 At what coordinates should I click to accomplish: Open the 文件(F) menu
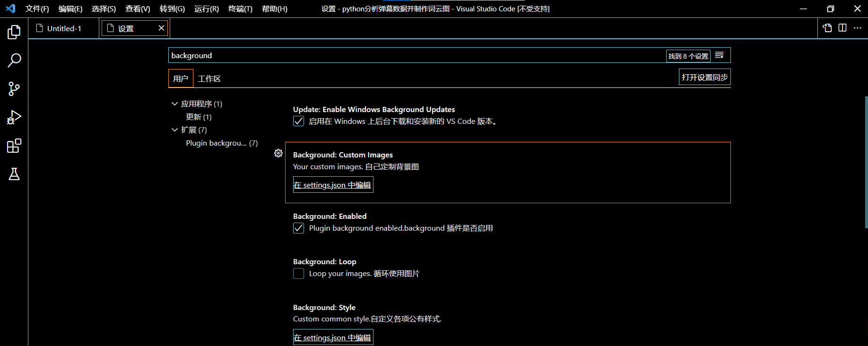click(37, 9)
